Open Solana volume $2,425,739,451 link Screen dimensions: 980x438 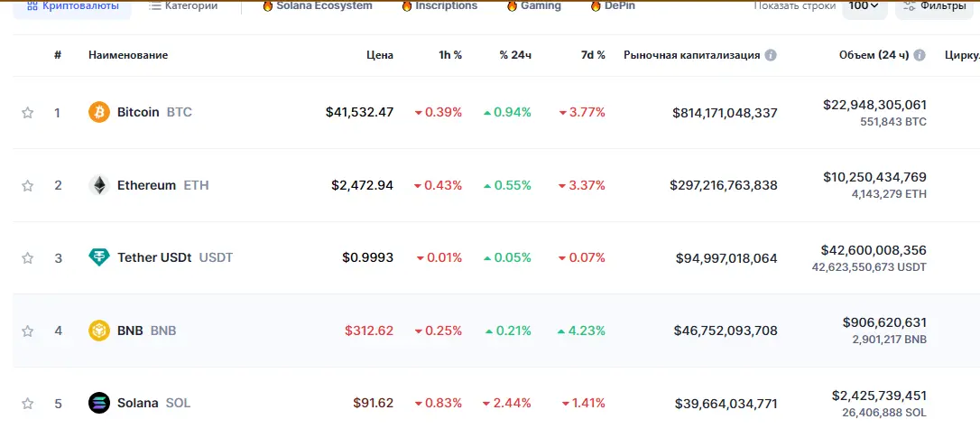[879, 396]
